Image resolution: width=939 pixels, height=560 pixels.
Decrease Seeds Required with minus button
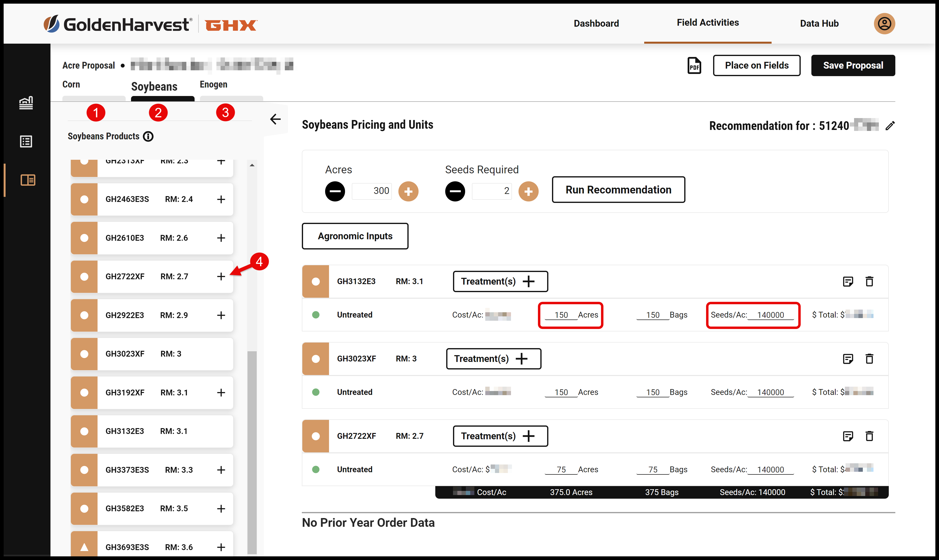455,191
